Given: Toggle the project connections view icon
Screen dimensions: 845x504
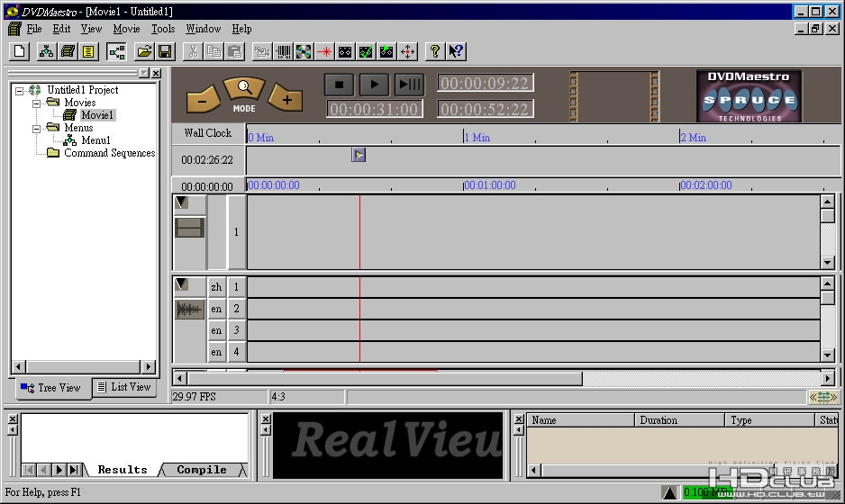Looking at the screenshot, I should (116, 51).
